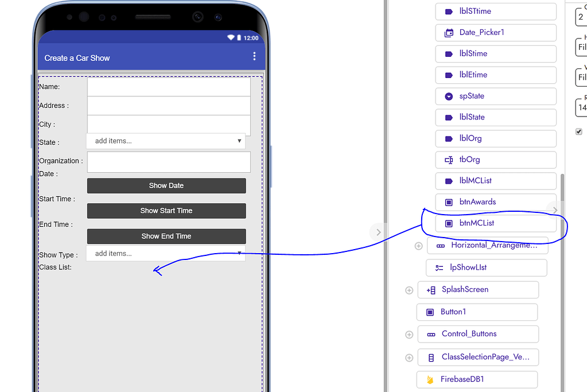Click the Show End Time button
This screenshot has height=392, width=587.
166,236
